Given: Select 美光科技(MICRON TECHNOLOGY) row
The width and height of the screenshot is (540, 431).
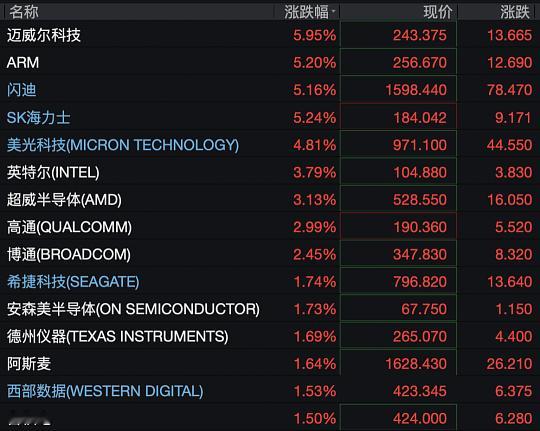Looking at the screenshot, I should click(x=270, y=145).
